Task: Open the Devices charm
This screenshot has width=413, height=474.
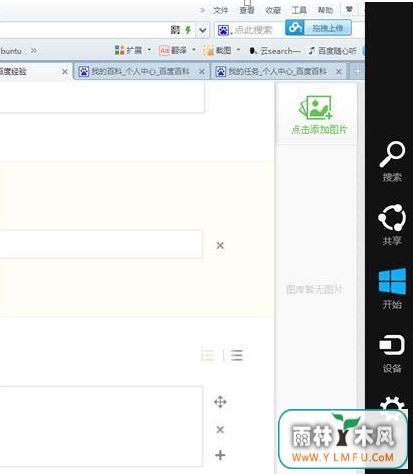Action: pos(392,353)
